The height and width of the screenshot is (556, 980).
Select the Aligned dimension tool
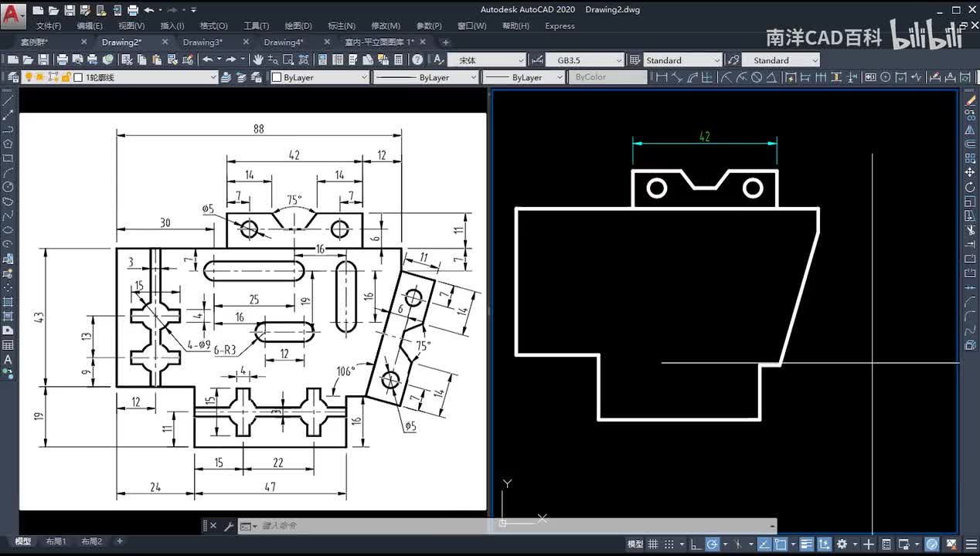(x=676, y=77)
